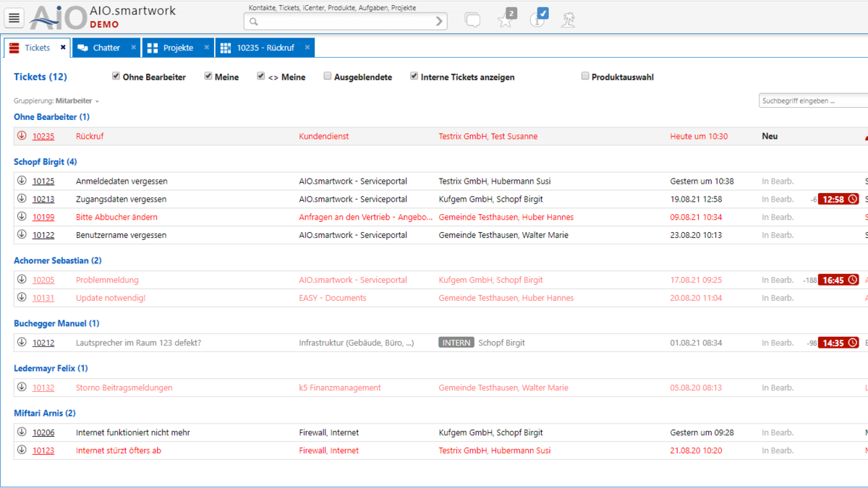Open the info notifications icon
The image size is (868, 488).
(x=539, y=18)
